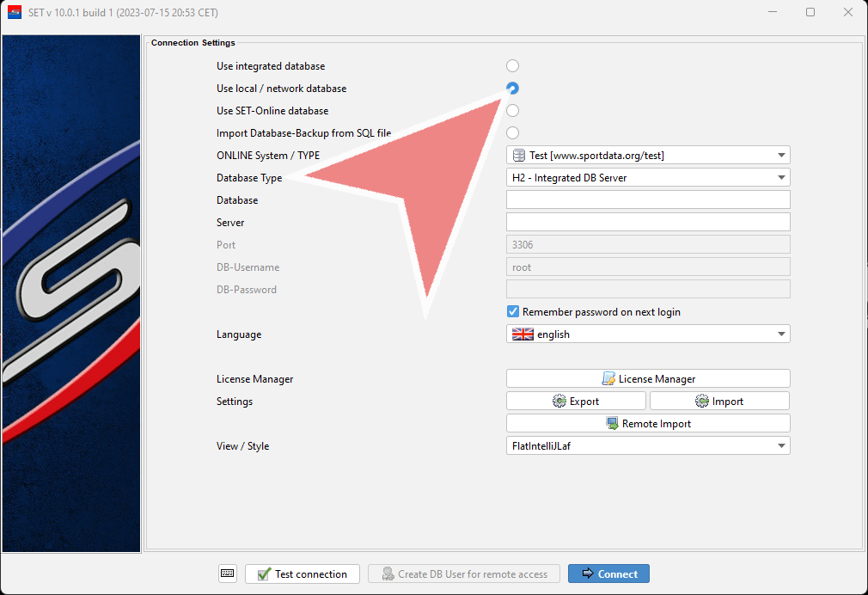Click the Import settings button
The image size is (868, 595).
719,401
